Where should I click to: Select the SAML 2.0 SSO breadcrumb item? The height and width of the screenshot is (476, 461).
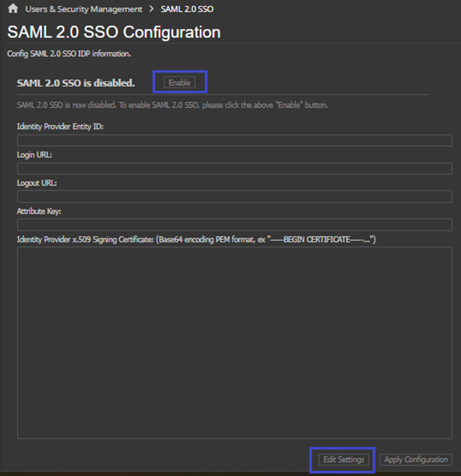187,9
